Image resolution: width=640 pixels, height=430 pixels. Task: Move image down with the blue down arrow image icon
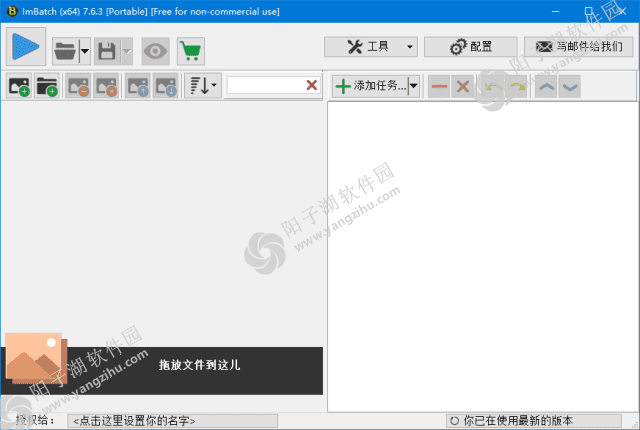[x=165, y=86]
